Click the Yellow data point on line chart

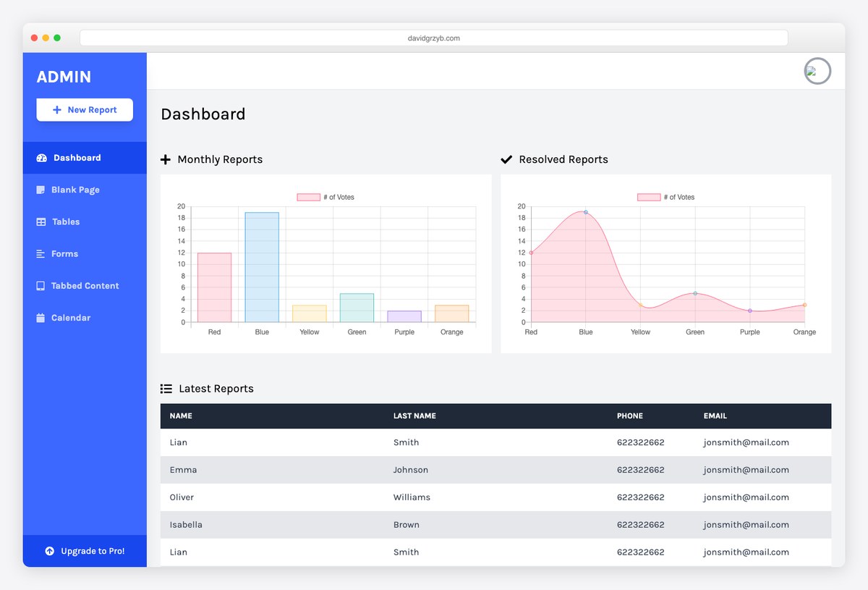[640, 305]
